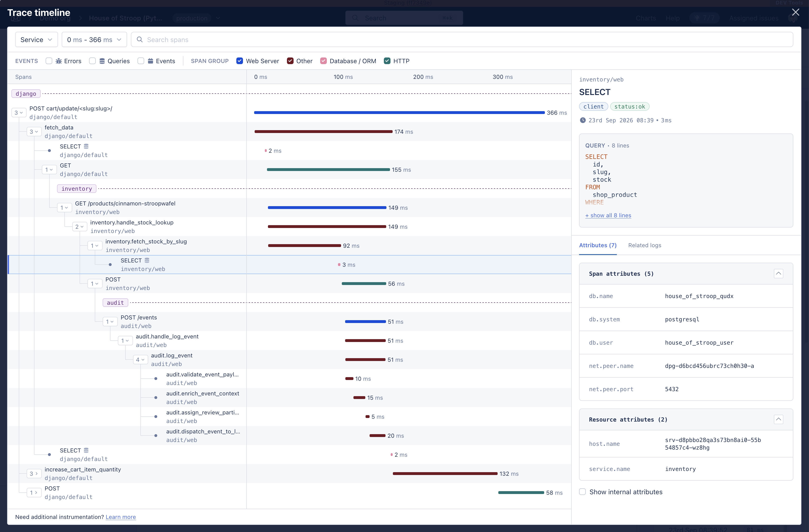
Task: Toggle Show internal attributes checkbox
Action: pos(582,492)
